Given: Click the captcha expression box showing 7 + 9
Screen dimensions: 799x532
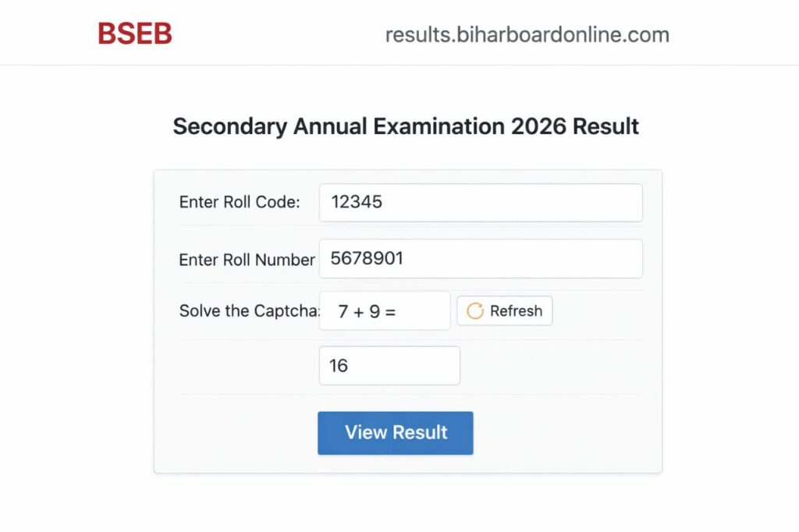Looking at the screenshot, I should tap(384, 310).
